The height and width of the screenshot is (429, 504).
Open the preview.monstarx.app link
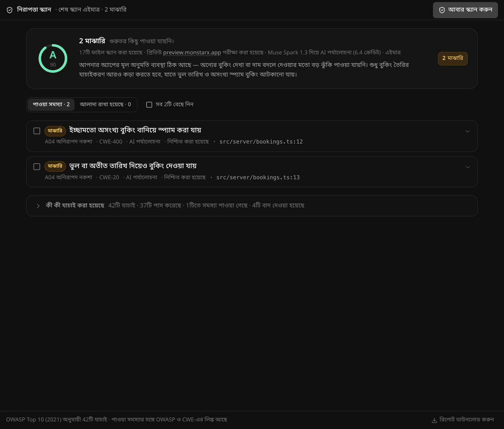[x=192, y=52]
